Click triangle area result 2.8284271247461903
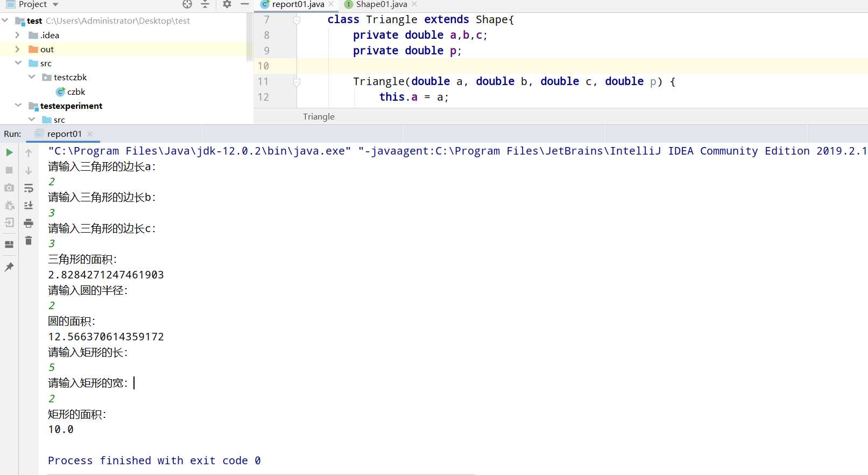The image size is (868, 475). 106,275
